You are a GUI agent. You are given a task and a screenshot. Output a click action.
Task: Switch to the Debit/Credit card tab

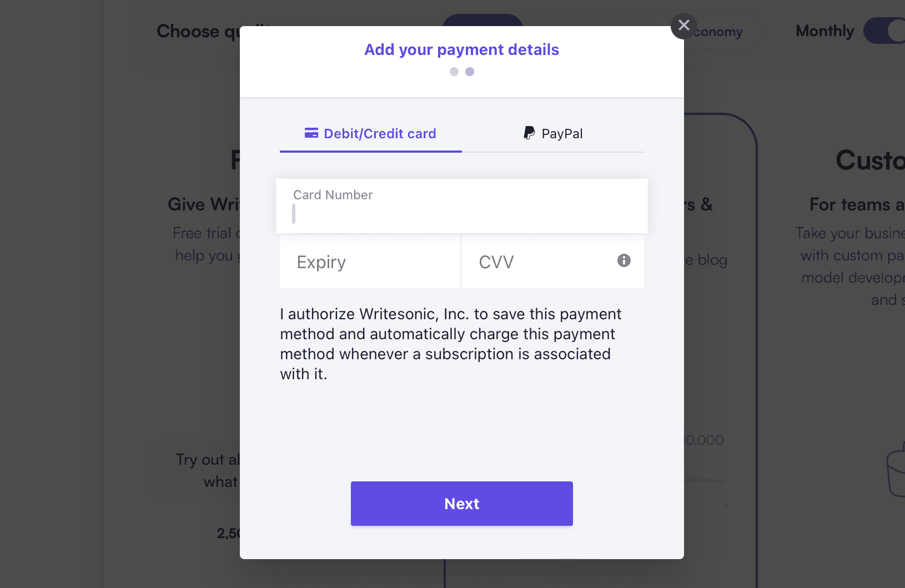(x=371, y=134)
